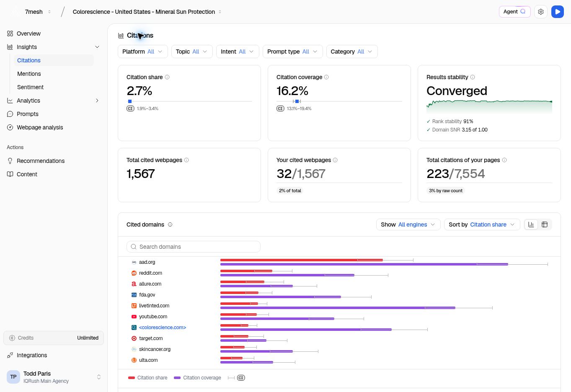Open the colorescience.com domain link
Image resolution: width=571 pixels, height=392 pixels.
pos(163,328)
